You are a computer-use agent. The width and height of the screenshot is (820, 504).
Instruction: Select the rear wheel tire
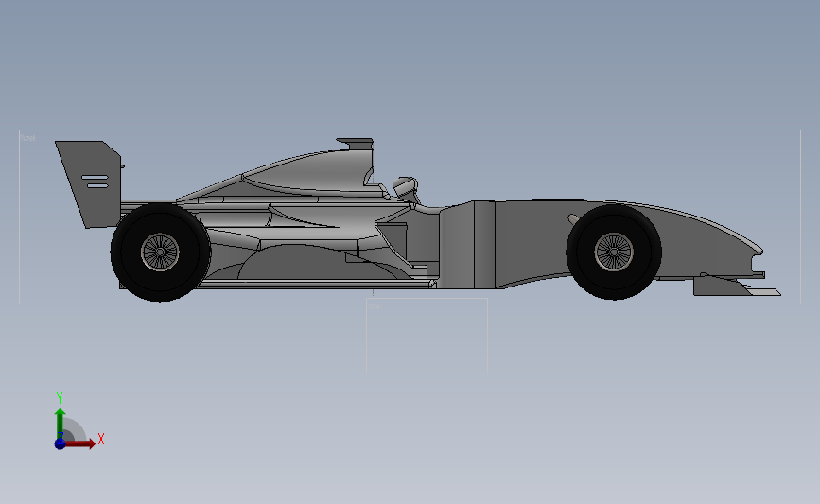(161, 252)
